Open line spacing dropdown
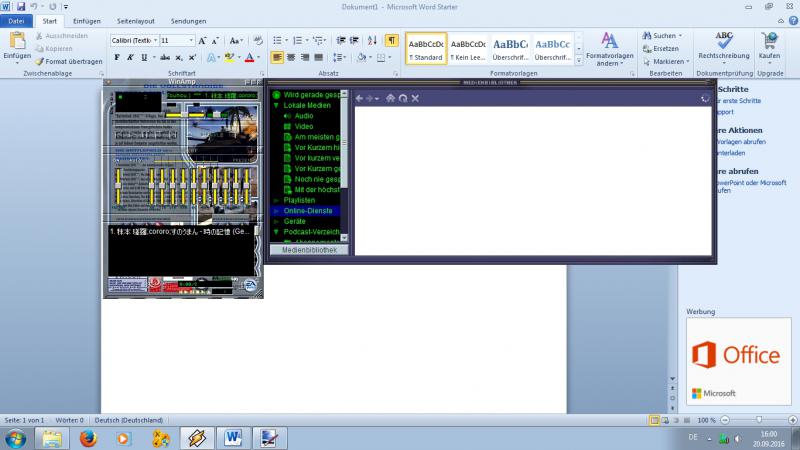 coord(339,57)
